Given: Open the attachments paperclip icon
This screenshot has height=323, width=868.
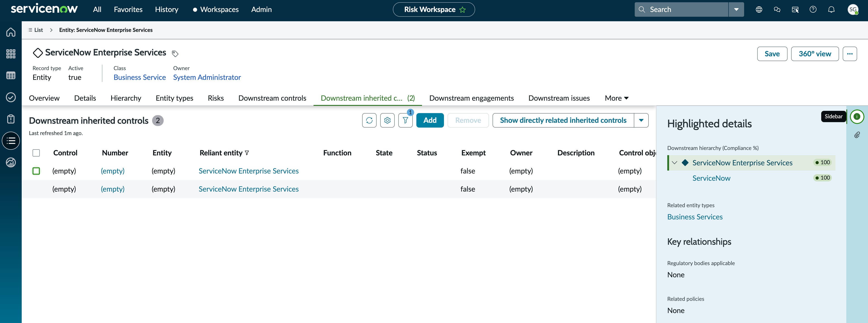Looking at the screenshot, I should pyautogui.click(x=857, y=135).
